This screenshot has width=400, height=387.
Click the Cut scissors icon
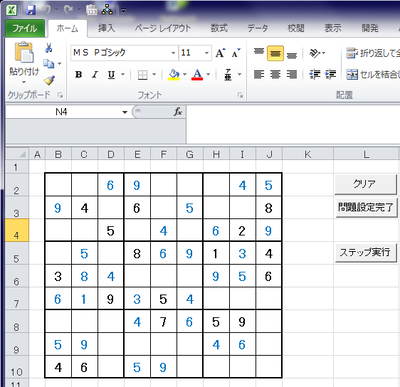pyautogui.click(x=49, y=48)
